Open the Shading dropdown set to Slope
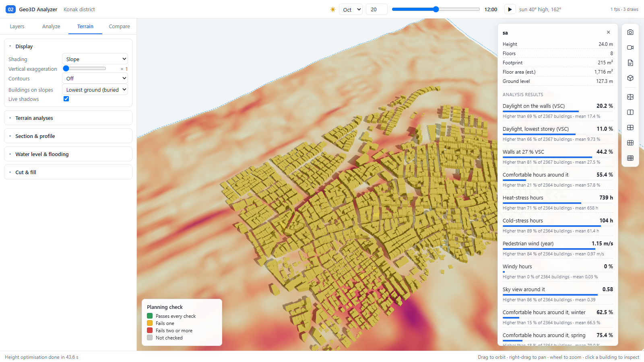Viewport: 644px width, 362px height. 95,59
